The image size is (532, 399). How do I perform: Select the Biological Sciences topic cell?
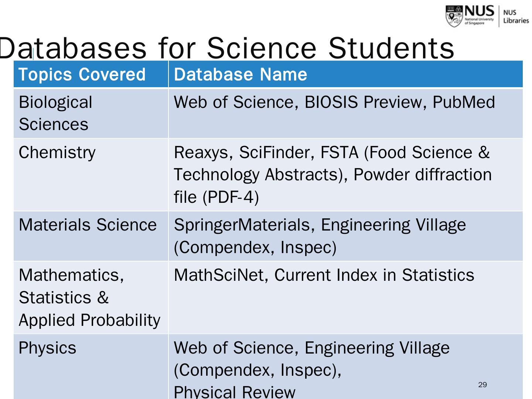[55, 113]
